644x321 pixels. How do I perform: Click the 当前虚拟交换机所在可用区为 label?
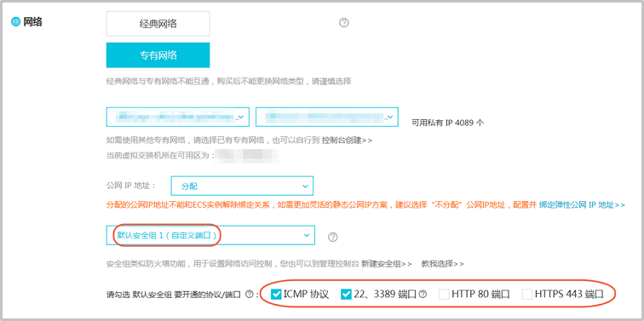click(160, 156)
